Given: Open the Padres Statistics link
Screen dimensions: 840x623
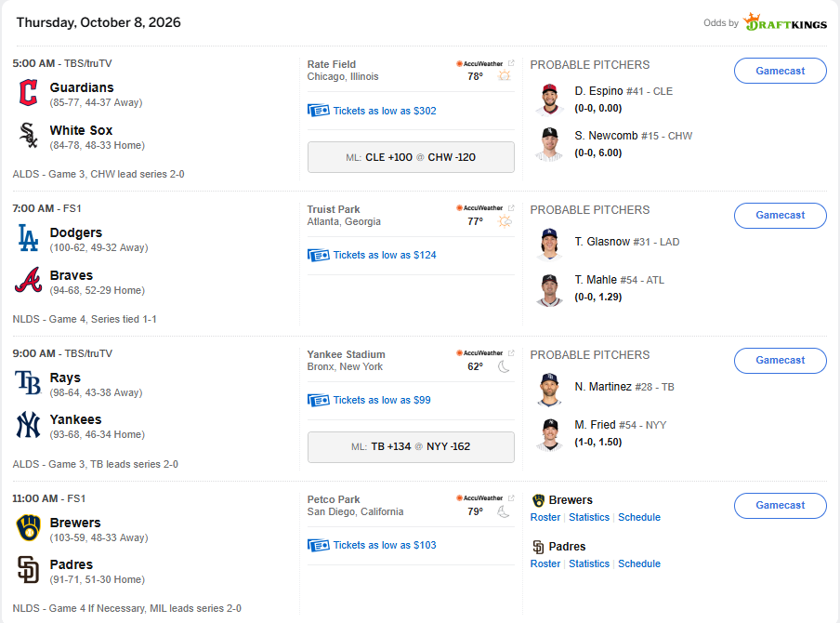Looking at the screenshot, I should click(589, 564).
